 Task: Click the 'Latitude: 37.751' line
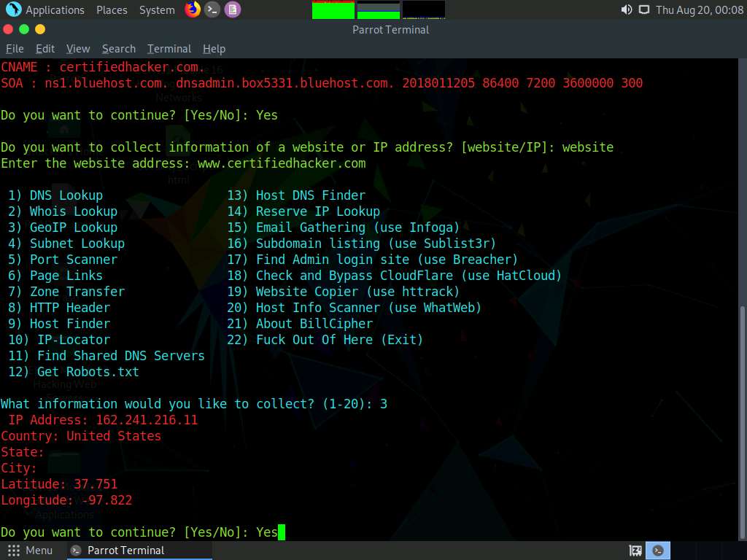pyautogui.click(x=59, y=484)
